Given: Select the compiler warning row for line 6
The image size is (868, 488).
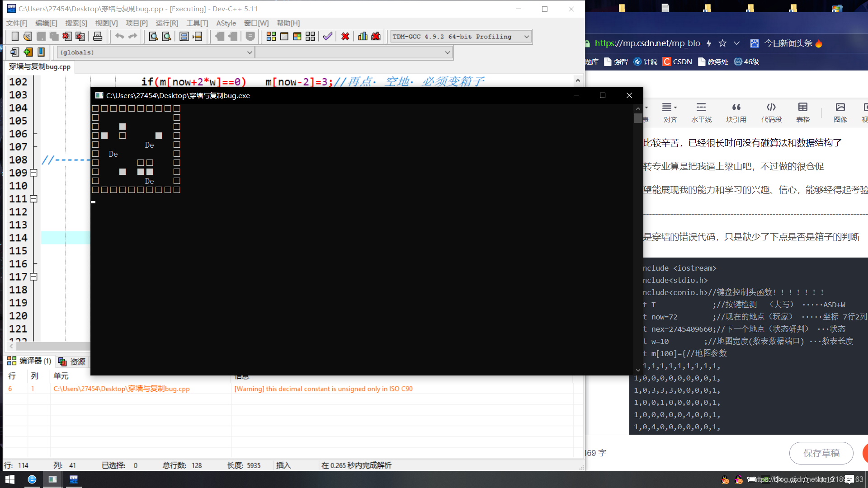Looking at the screenshot, I should [x=289, y=389].
